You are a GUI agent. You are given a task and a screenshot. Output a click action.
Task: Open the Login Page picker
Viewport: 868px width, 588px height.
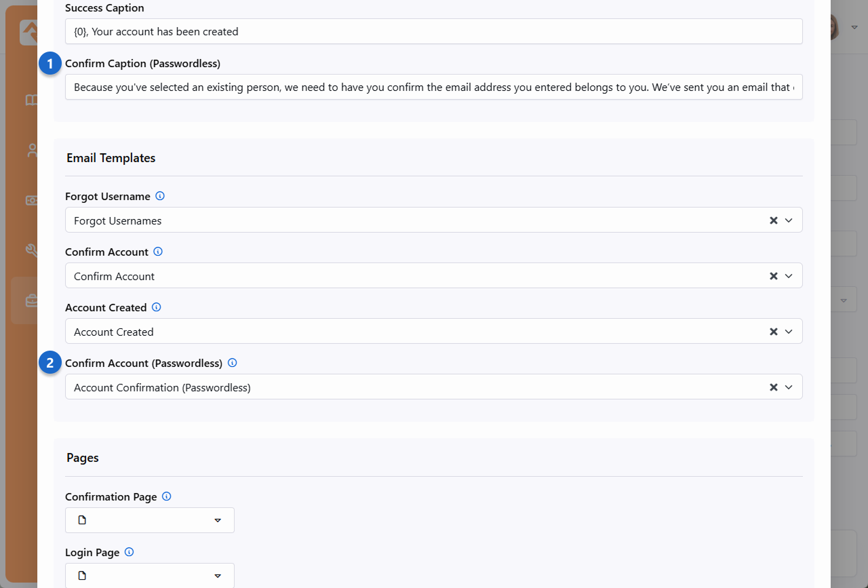(150, 576)
